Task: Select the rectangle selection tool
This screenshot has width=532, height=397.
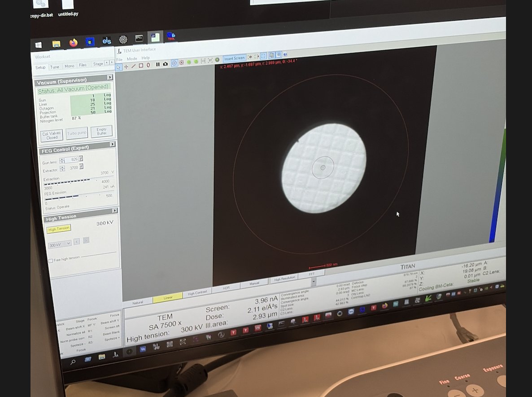Action: (141, 66)
